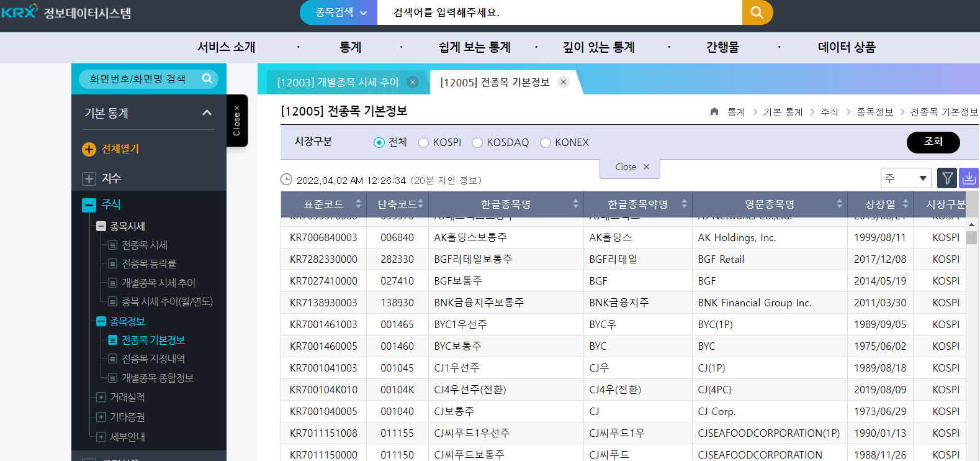Select the KOSPI radio button
Image resolution: width=980 pixels, height=461 pixels.
coord(424,142)
